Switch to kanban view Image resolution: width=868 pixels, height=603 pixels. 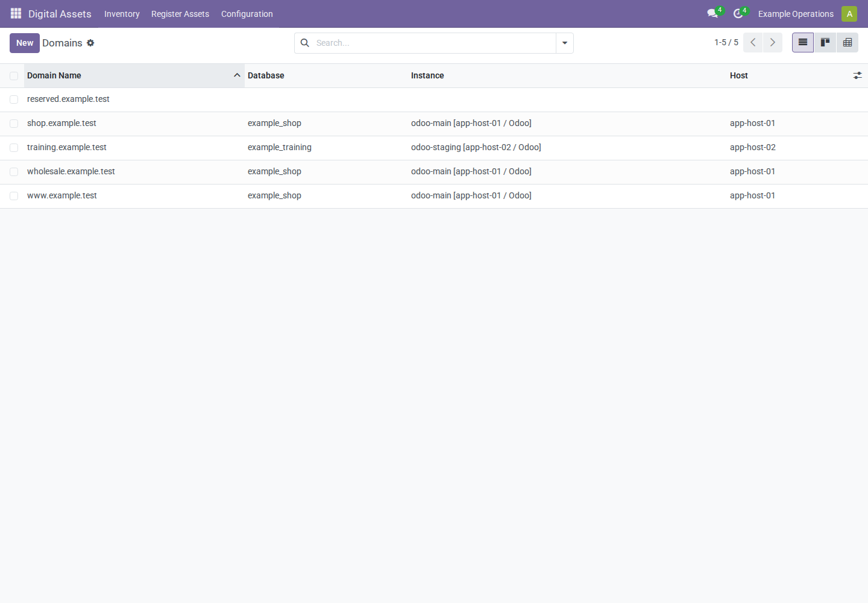(x=825, y=43)
